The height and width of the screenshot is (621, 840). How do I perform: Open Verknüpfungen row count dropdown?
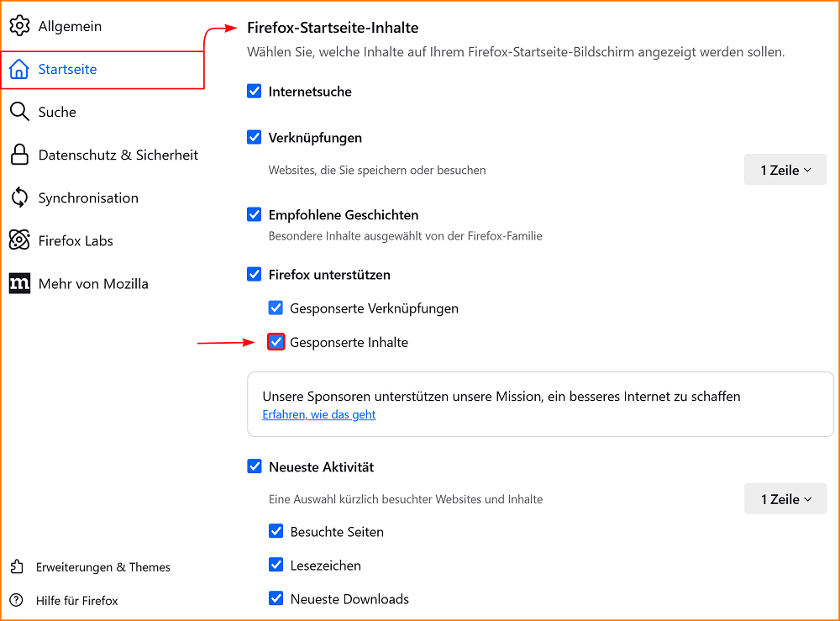[x=785, y=170]
